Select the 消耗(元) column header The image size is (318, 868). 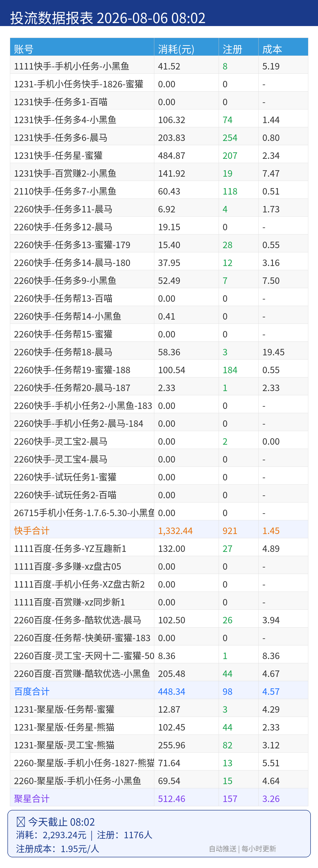pyautogui.click(x=176, y=50)
